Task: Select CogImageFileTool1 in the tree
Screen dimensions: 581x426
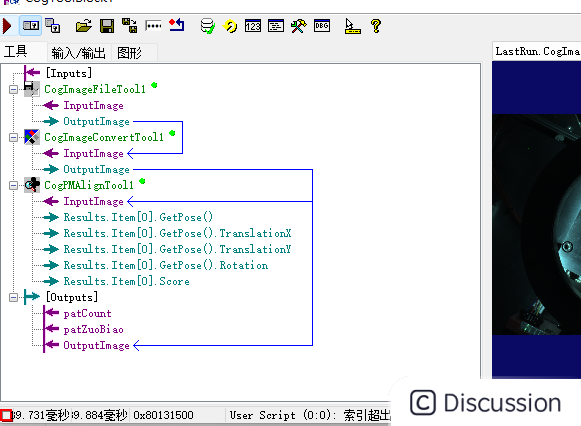Action: pyautogui.click(x=95, y=89)
